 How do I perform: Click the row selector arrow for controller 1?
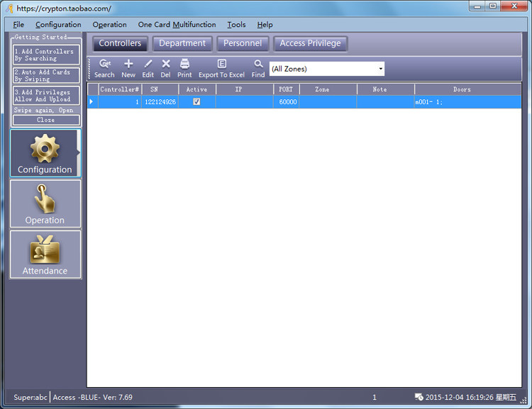(93, 102)
